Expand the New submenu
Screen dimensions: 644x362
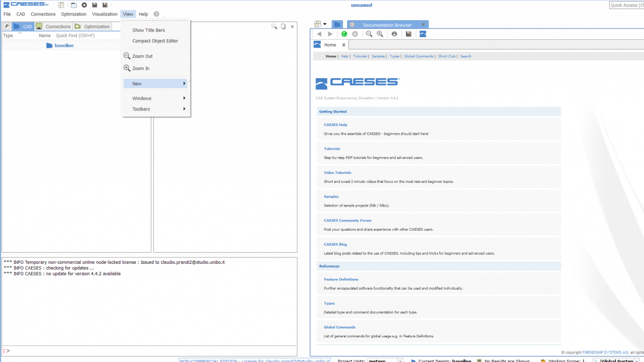[x=156, y=84]
